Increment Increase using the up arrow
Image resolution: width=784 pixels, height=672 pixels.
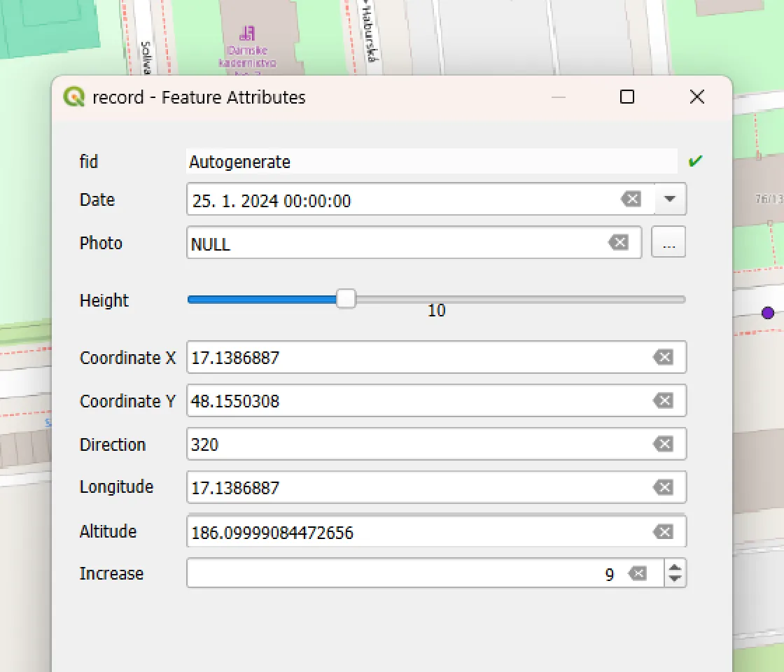point(675,568)
